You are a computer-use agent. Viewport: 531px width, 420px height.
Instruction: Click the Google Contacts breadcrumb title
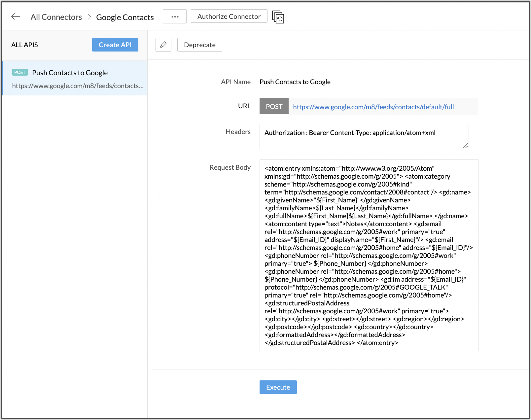(x=125, y=17)
